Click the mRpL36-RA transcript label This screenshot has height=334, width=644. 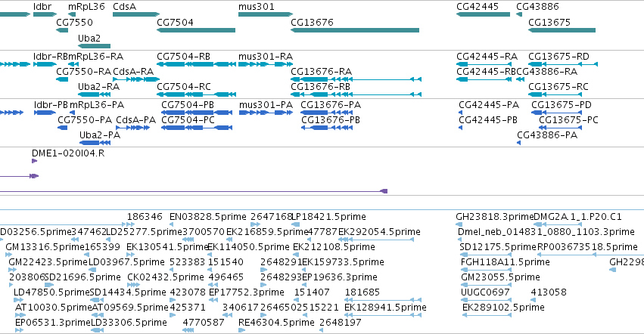[x=95, y=56]
